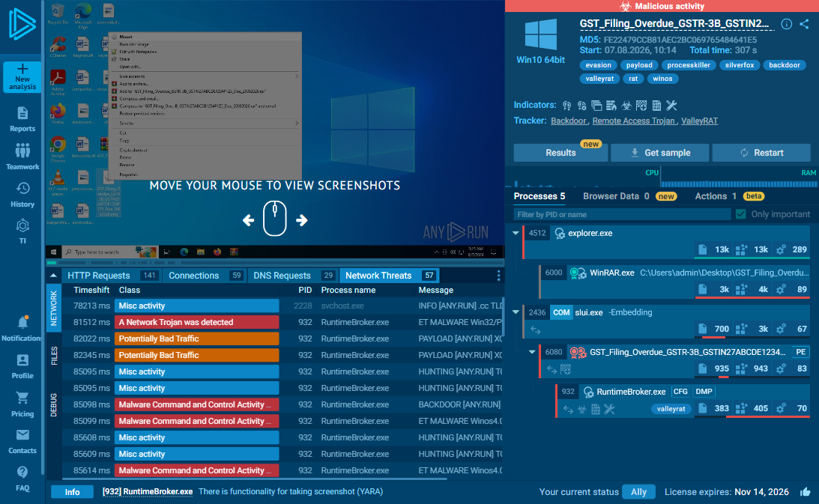This screenshot has width=819, height=504.
Task: Click the Ally status badge
Action: click(638, 492)
